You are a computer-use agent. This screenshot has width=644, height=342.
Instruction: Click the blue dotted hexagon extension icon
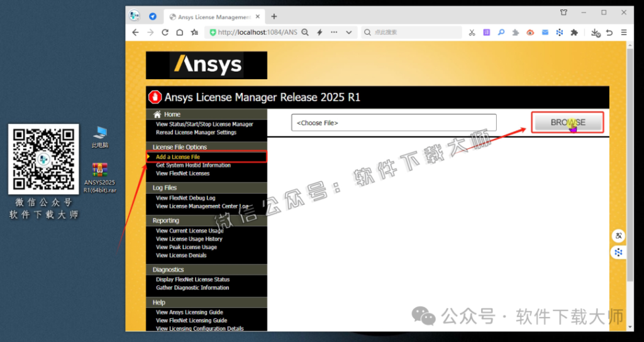[559, 33]
